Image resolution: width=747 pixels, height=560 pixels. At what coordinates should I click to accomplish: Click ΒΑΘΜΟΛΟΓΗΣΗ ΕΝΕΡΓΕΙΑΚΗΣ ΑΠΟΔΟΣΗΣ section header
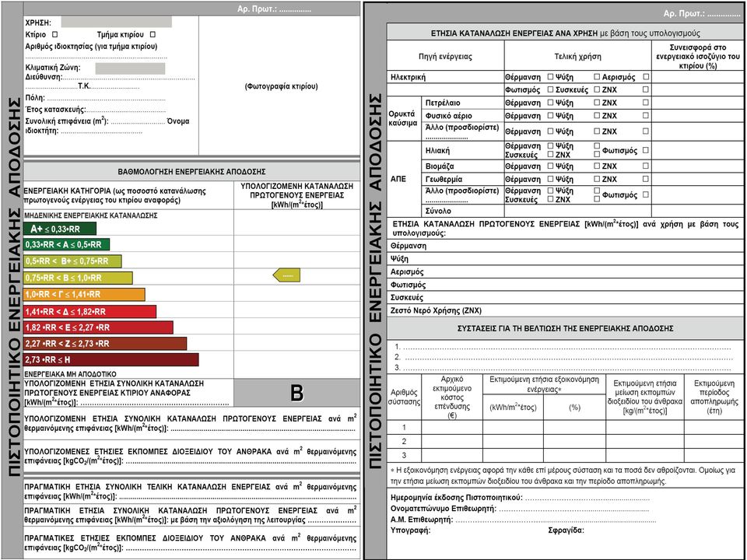click(x=191, y=171)
